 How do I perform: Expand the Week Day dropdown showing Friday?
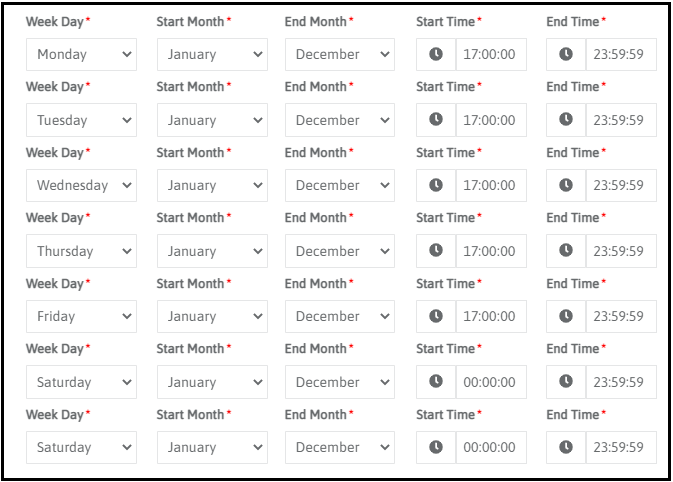(81, 316)
